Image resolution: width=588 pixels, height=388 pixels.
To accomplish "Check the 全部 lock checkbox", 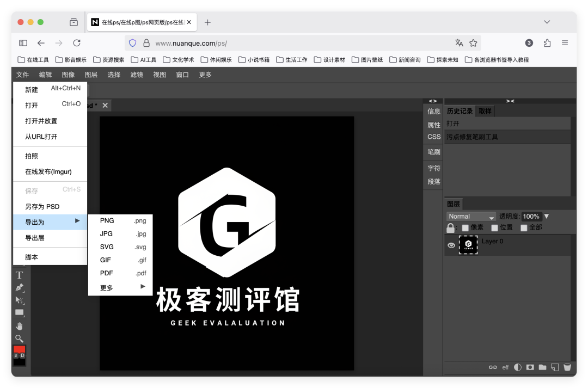I will (x=524, y=228).
